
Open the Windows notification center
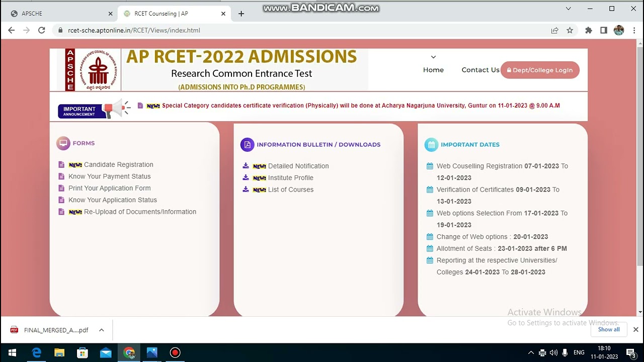(x=631, y=352)
